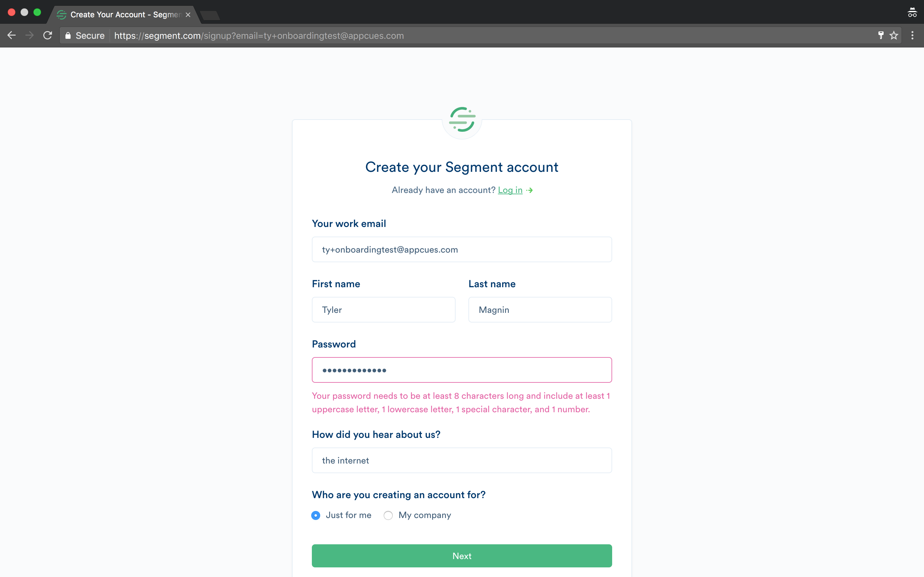Click the secure lock icon in address bar

[x=68, y=36]
